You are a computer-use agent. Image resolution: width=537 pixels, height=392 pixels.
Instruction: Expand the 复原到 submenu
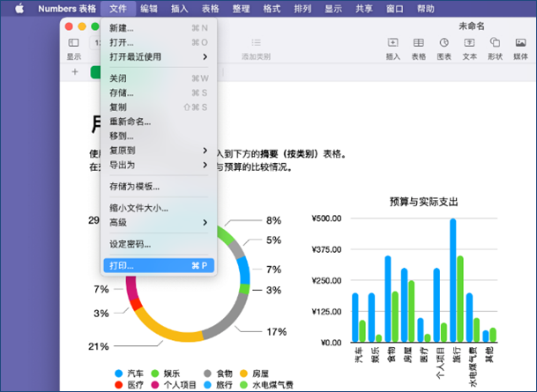(159, 150)
